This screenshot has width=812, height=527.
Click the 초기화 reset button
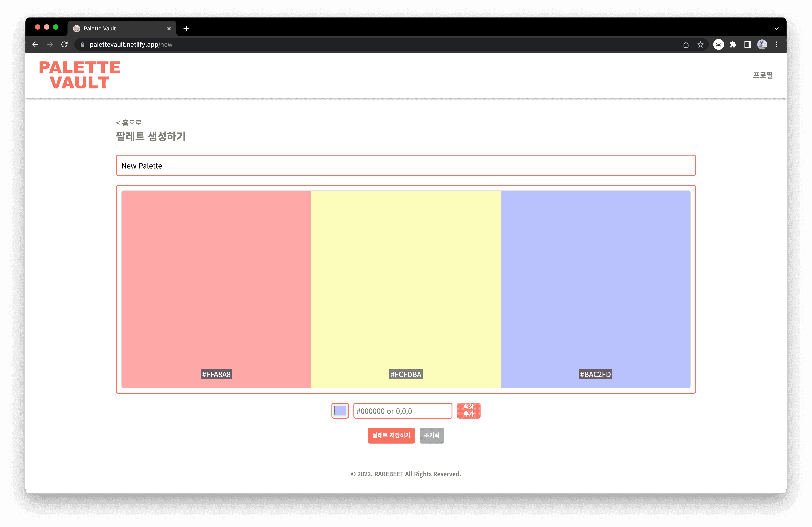pyautogui.click(x=432, y=435)
